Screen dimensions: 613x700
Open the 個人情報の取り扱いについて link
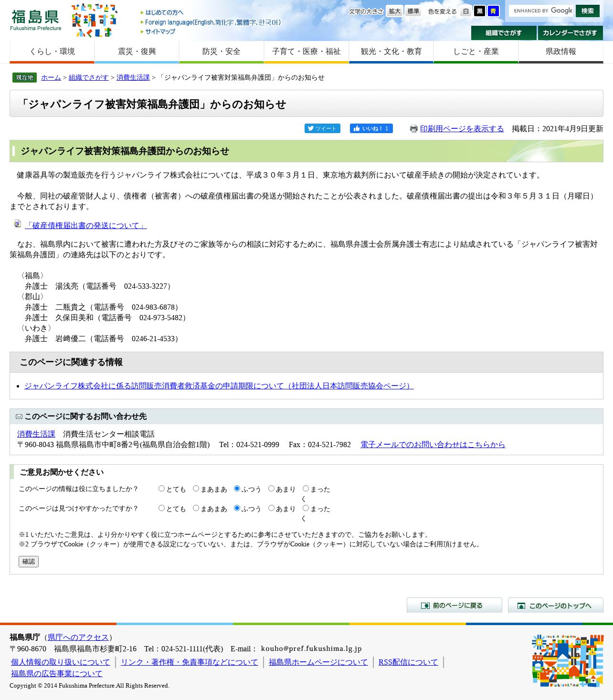[x=61, y=662]
